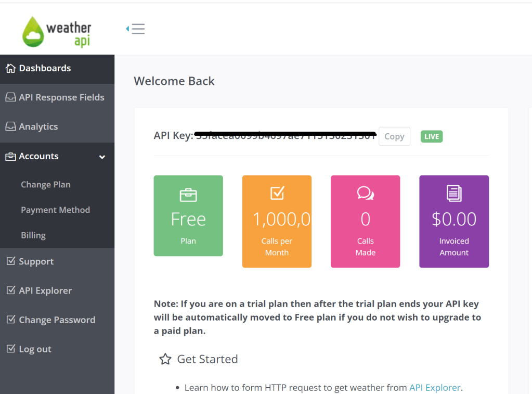The image size is (532, 394).
Task: Select Change Plan under Accounts
Action: click(x=46, y=185)
